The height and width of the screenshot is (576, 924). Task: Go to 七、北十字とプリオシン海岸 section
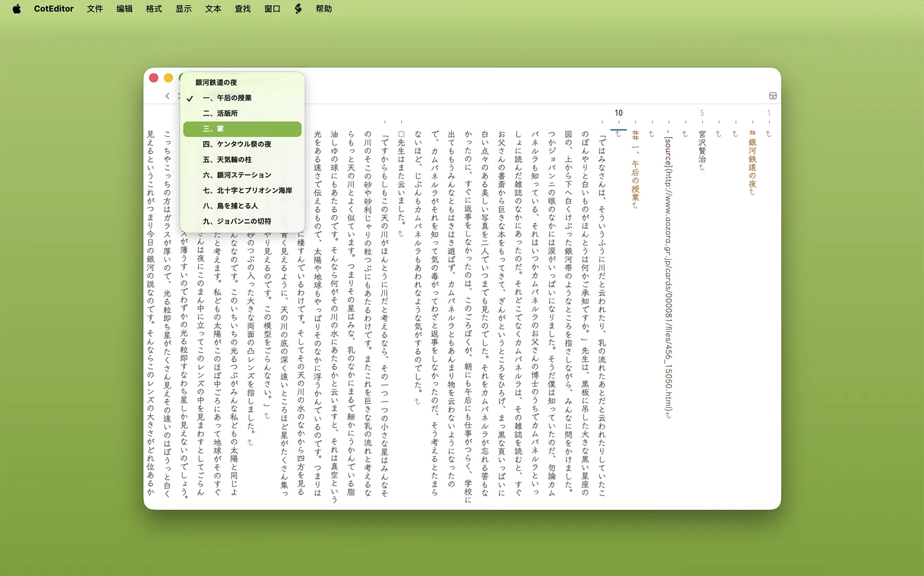(x=247, y=191)
